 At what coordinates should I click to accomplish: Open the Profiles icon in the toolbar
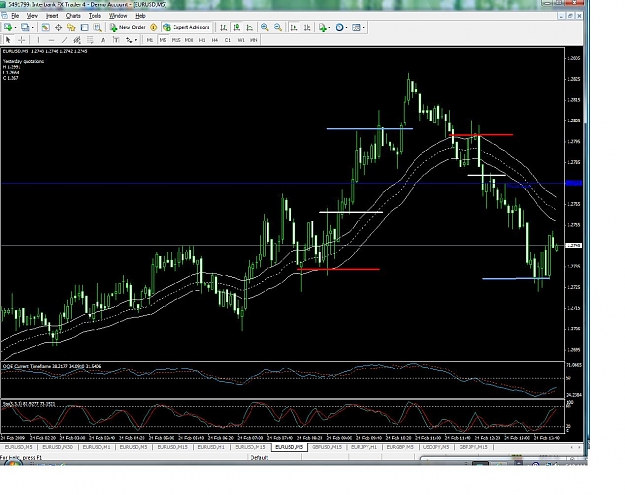pyautogui.click(x=25, y=28)
